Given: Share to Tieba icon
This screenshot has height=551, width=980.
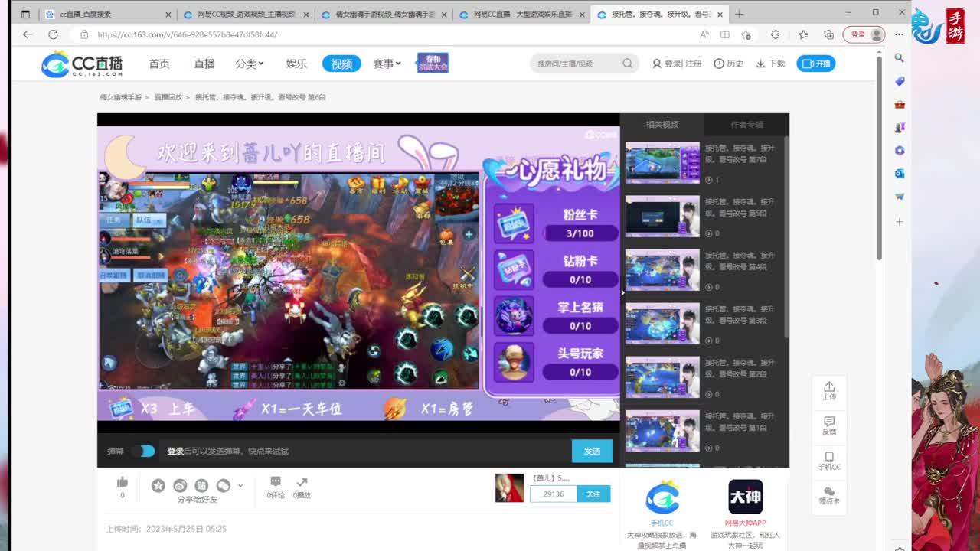Looking at the screenshot, I should [201, 485].
